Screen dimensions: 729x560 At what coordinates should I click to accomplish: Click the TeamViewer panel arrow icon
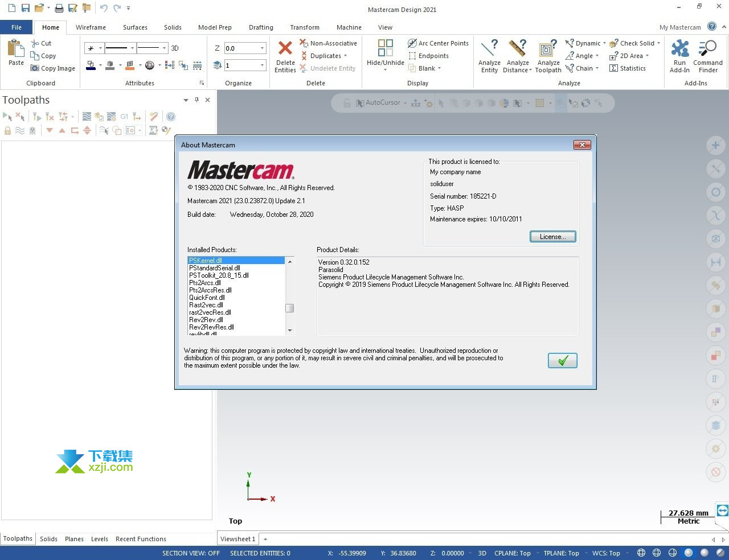point(723,510)
